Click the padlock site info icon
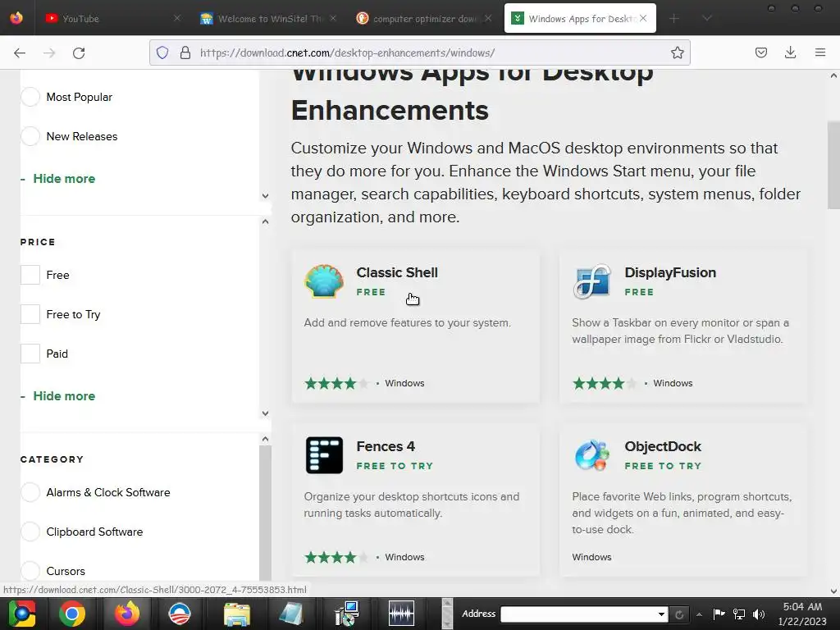The width and height of the screenshot is (840, 630). (185, 52)
